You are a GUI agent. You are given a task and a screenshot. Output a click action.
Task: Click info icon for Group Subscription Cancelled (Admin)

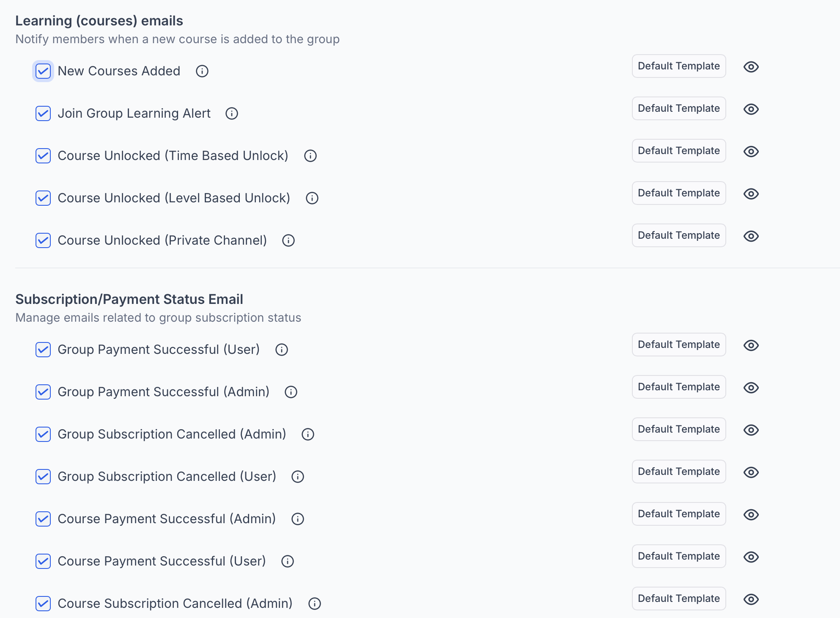click(308, 434)
